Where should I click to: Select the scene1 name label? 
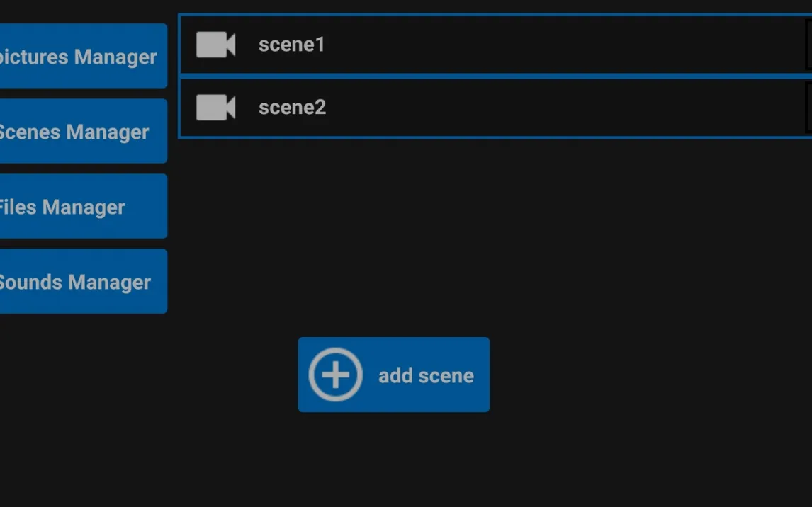tap(291, 45)
